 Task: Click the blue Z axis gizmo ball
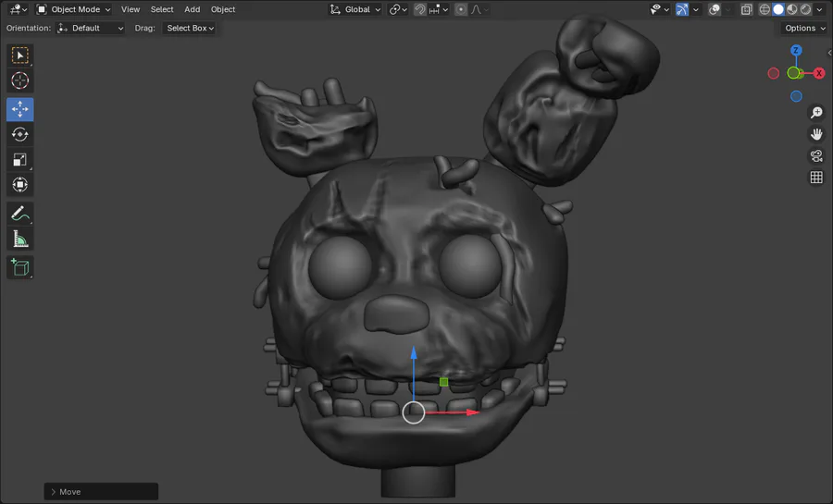click(796, 50)
